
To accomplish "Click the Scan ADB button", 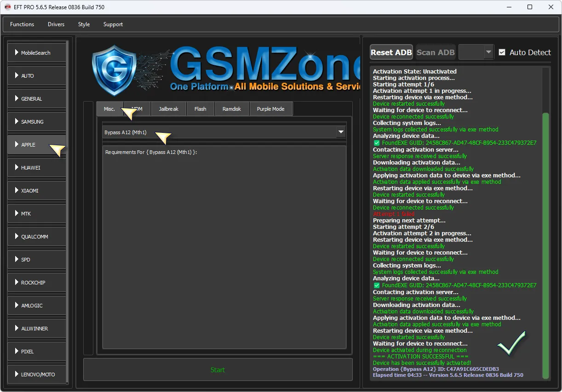I will [x=436, y=52].
